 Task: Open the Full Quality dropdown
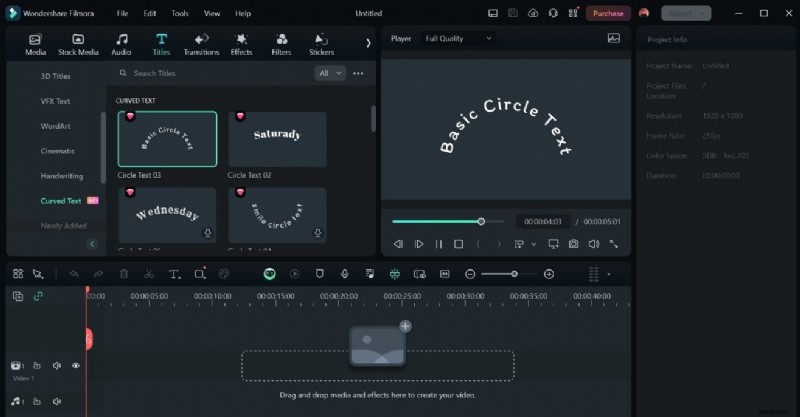[x=459, y=38]
